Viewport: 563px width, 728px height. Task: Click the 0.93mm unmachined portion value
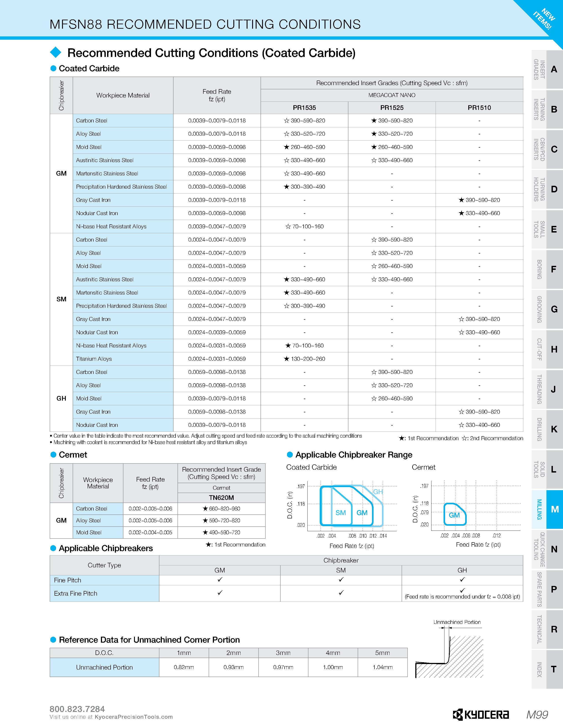point(233,667)
